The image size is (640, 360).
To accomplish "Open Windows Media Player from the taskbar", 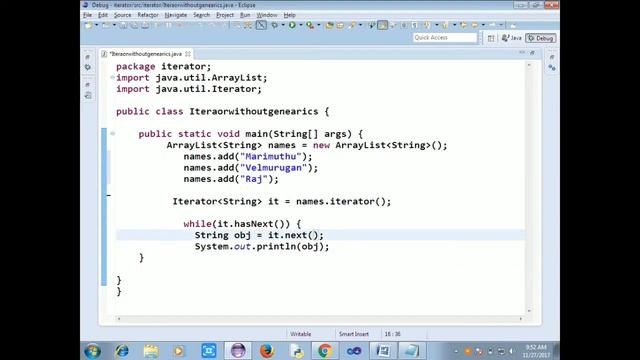I will (179, 351).
